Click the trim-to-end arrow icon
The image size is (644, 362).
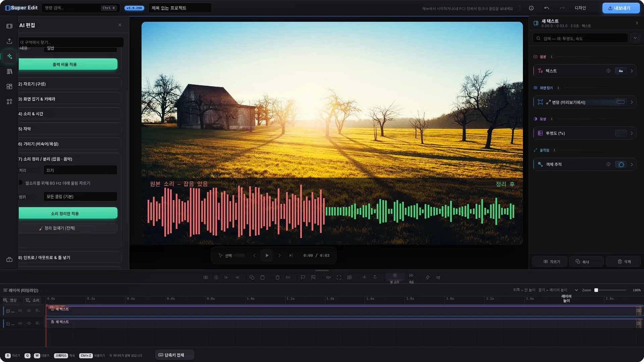pyautogui.click(x=237, y=278)
